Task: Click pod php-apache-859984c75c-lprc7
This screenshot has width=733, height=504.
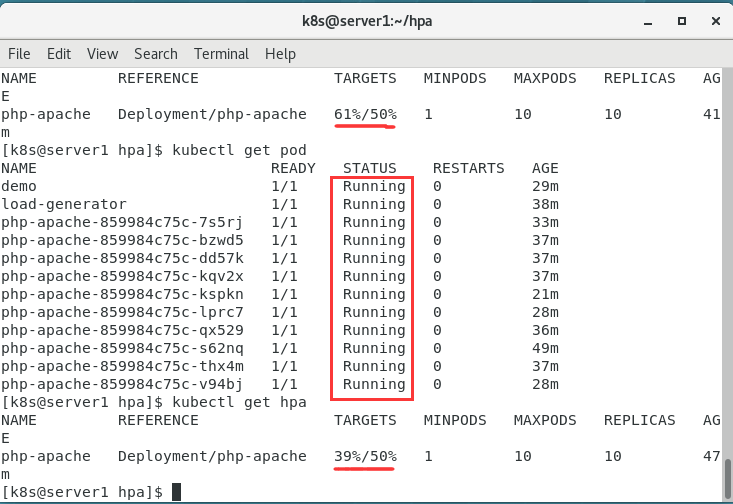Action: click(122, 312)
